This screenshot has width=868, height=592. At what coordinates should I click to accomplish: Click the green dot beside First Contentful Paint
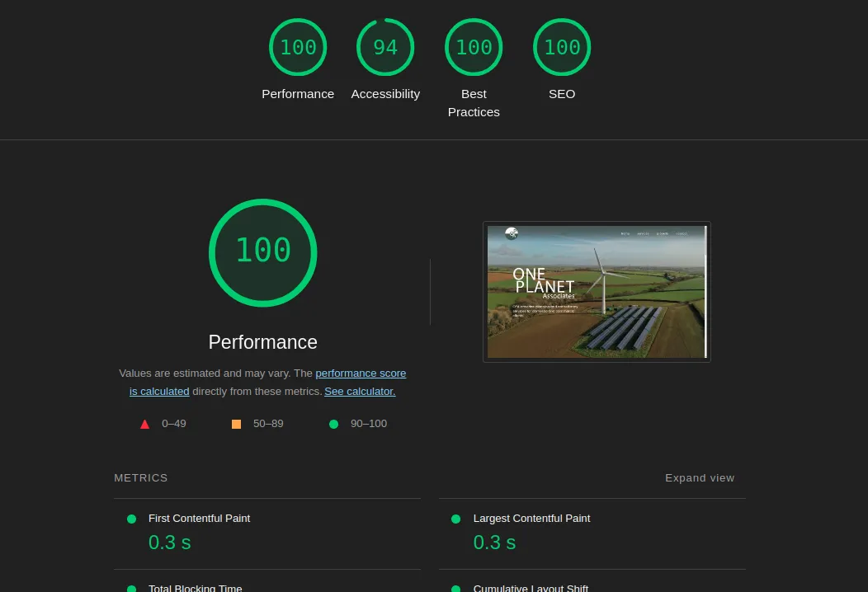pyautogui.click(x=131, y=519)
